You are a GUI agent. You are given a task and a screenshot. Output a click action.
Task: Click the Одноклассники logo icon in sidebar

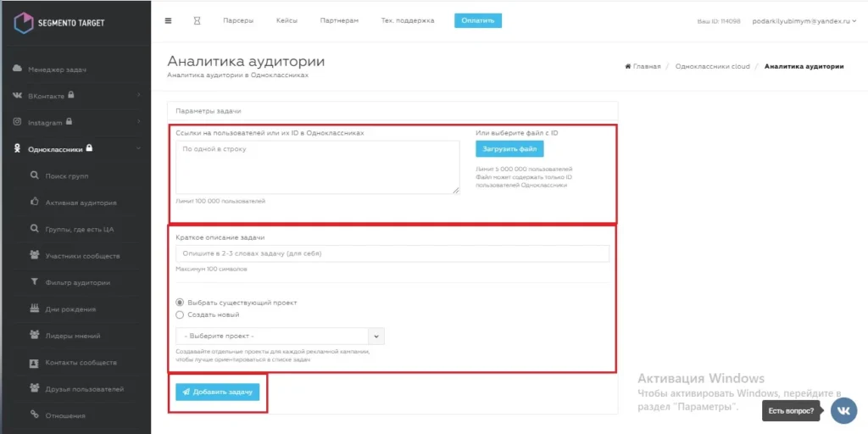(17, 149)
